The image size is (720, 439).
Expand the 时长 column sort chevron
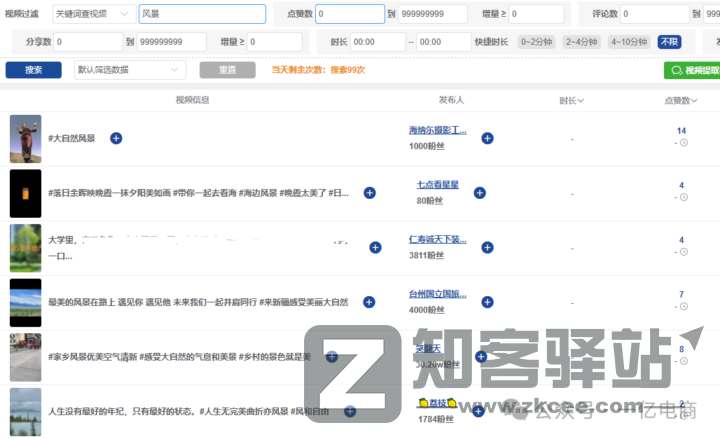[x=580, y=101]
